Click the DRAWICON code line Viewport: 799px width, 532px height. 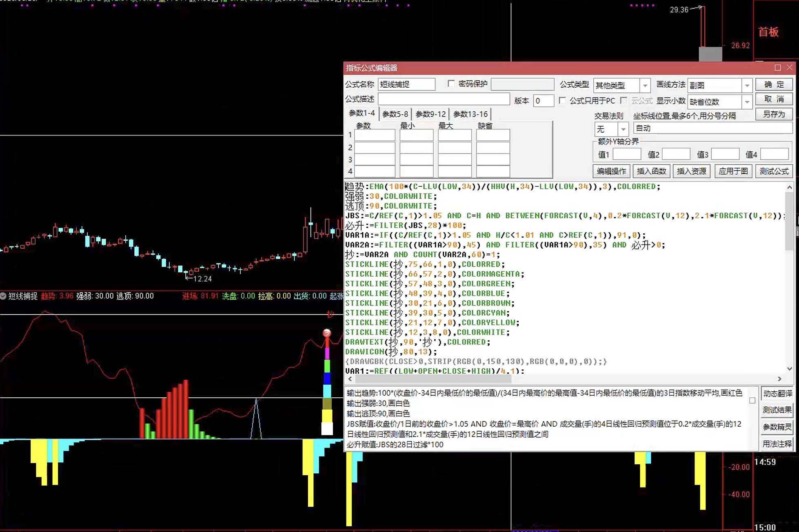pos(391,352)
